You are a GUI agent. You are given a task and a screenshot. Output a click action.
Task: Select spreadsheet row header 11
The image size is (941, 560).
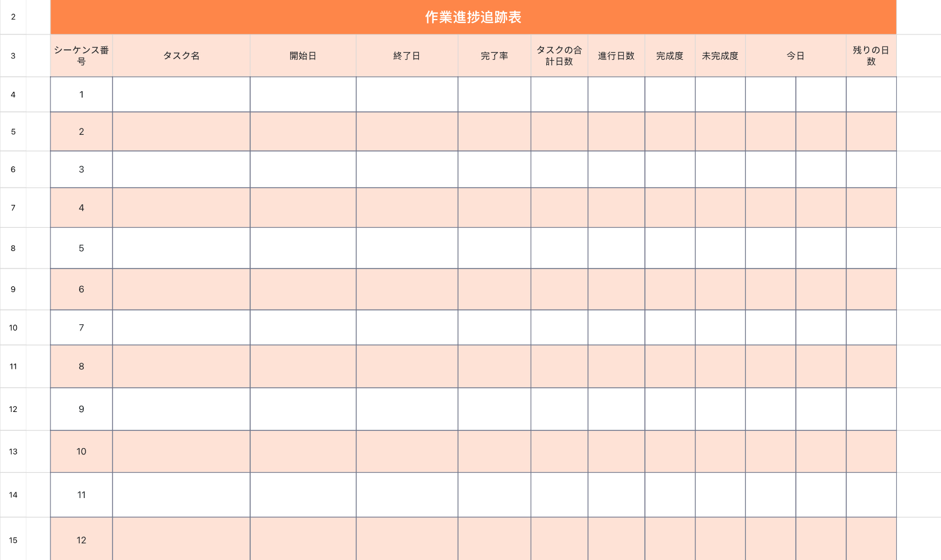pos(13,366)
